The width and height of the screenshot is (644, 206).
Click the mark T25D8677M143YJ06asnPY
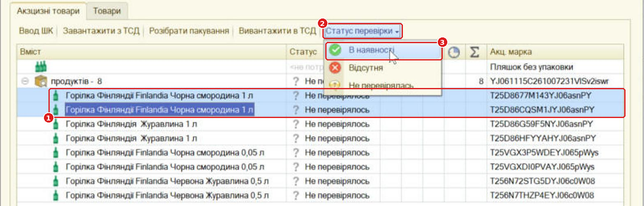click(540, 96)
